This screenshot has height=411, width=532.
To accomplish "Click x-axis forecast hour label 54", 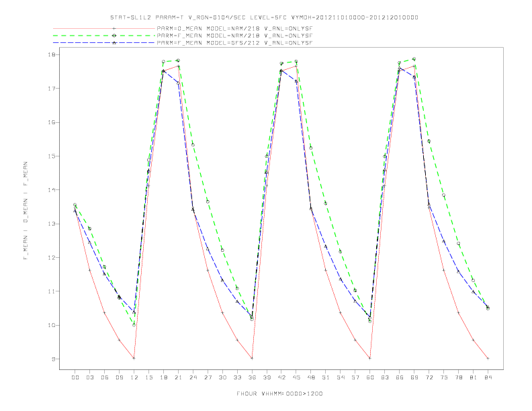I will [x=341, y=377].
